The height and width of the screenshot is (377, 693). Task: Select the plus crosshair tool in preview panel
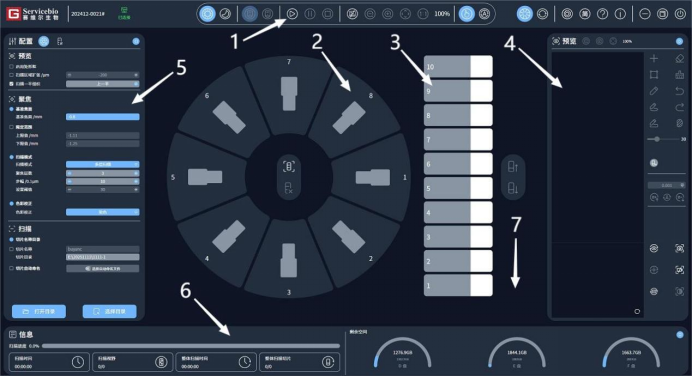[x=654, y=58]
